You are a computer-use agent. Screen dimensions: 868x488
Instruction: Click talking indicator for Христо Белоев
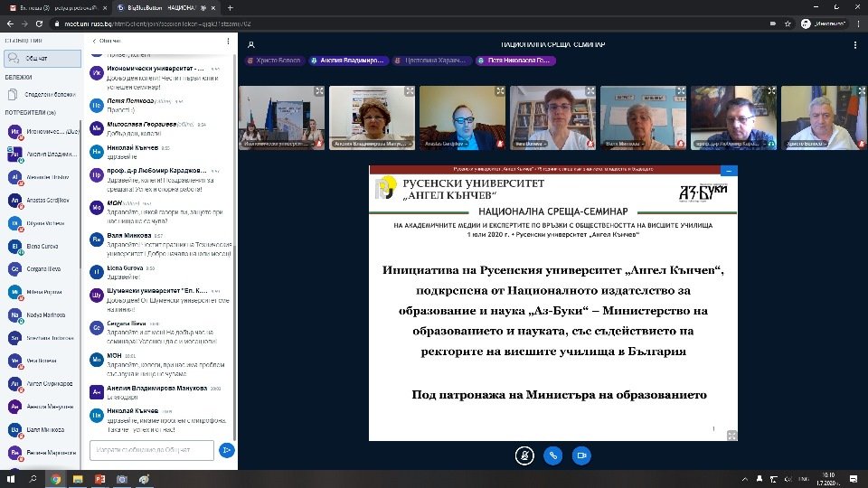(274, 61)
